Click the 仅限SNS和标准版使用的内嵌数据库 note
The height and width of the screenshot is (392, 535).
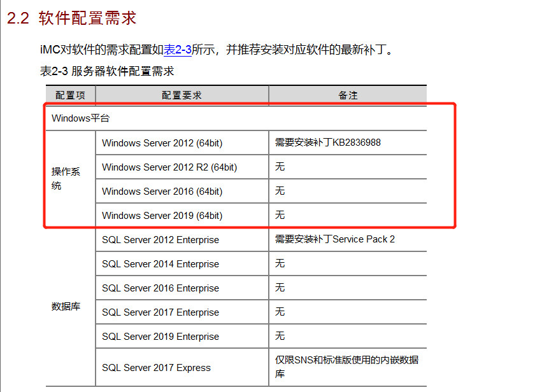pos(346,367)
